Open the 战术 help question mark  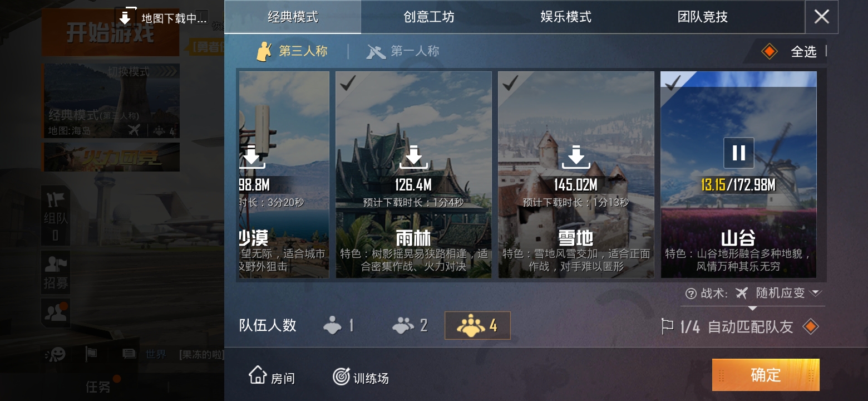click(691, 294)
